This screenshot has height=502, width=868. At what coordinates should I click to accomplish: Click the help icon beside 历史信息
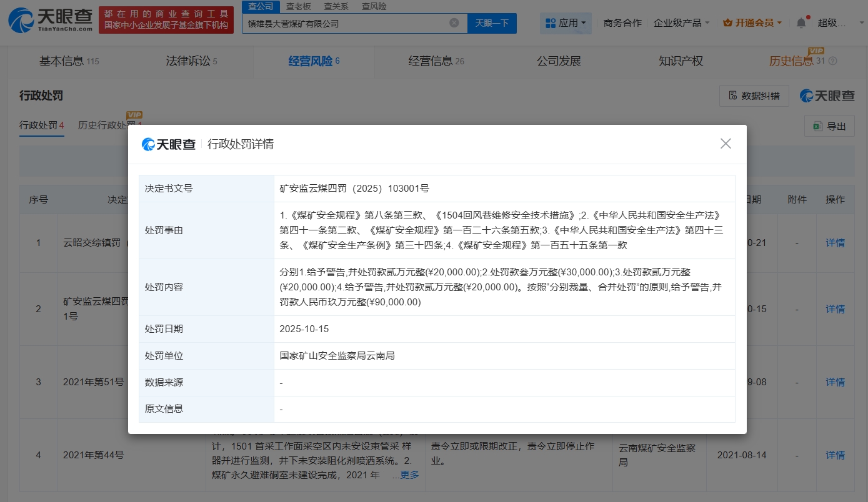(832, 61)
